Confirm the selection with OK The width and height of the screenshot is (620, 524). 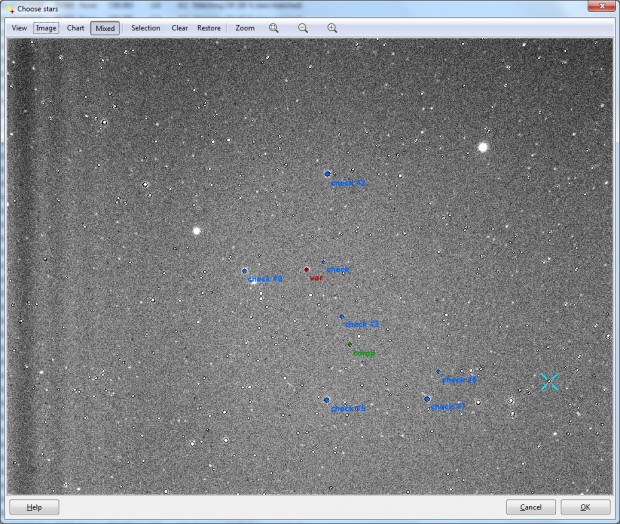[585, 507]
